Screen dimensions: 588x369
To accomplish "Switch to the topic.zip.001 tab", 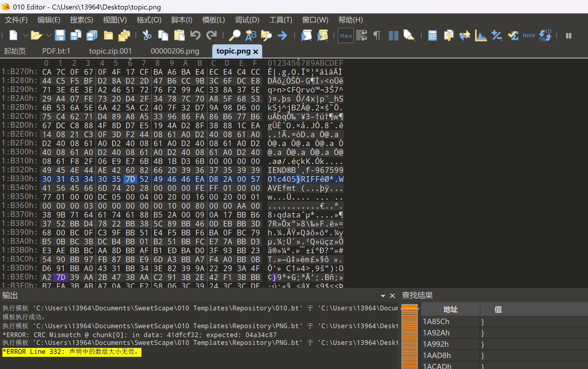I will point(110,51).
